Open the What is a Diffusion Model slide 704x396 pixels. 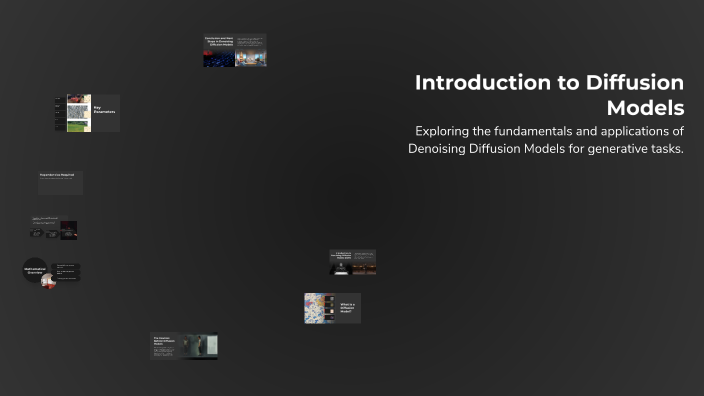(332, 308)
